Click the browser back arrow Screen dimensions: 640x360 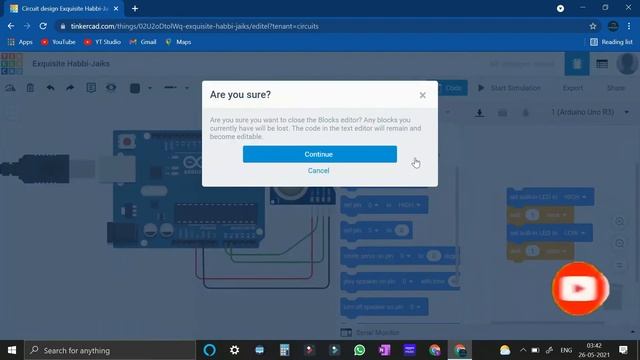coord(11,26)
